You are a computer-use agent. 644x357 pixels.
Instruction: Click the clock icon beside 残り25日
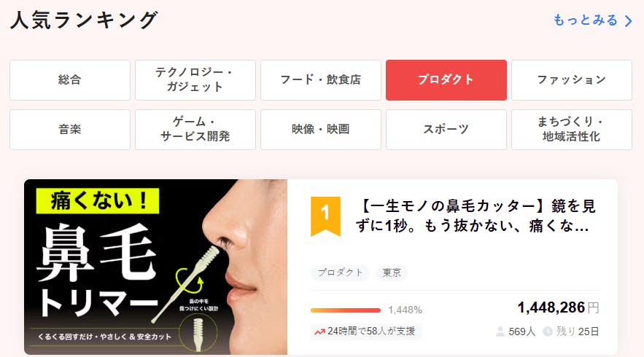click(x=548, y=331)
